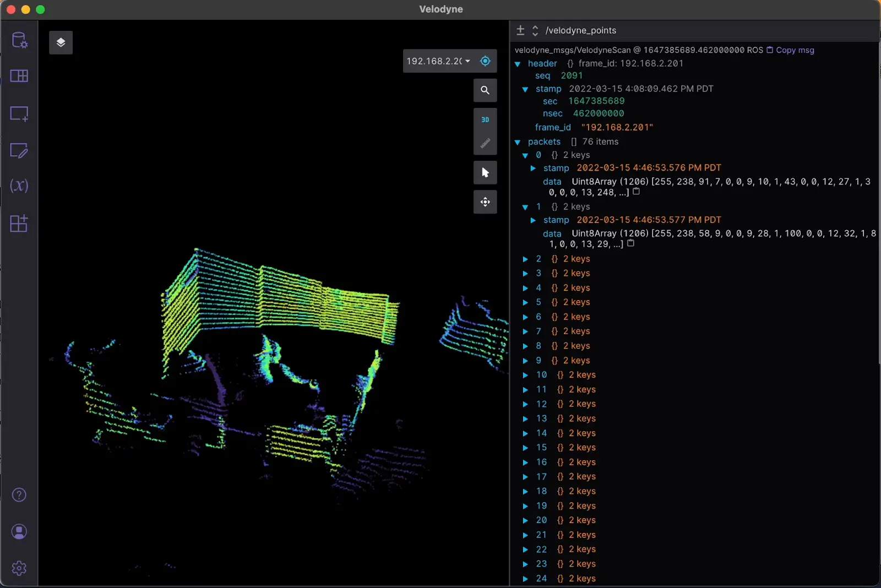Click the /velodyne_points topic path field

(x=581, y=30)
